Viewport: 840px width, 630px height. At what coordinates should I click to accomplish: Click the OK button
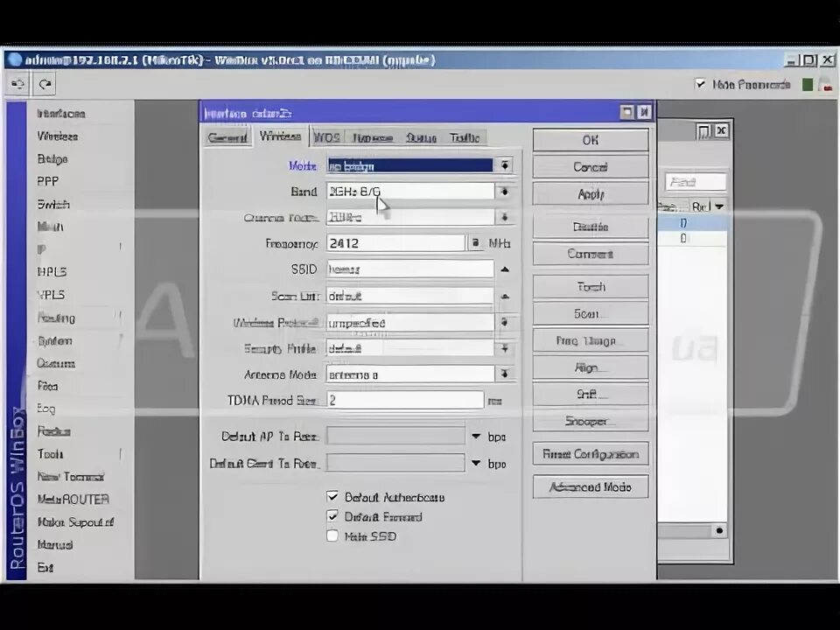point(591,140)
